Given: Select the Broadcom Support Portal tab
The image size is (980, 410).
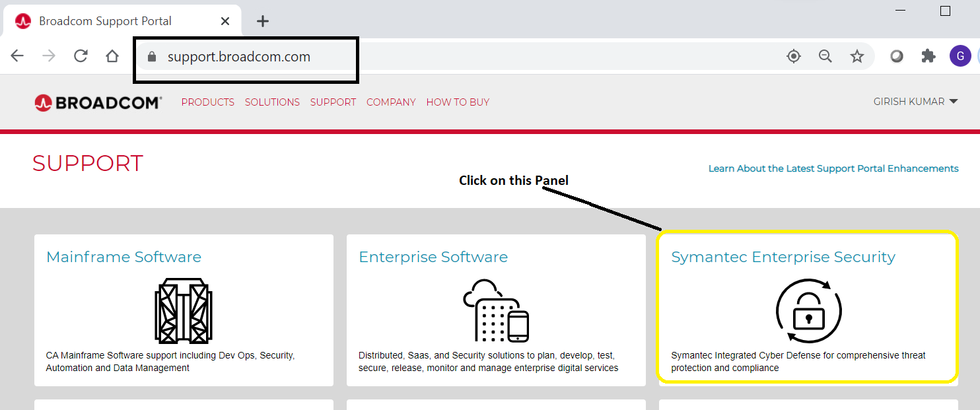Looking at the screenshot, I should (x=123, y=21).
